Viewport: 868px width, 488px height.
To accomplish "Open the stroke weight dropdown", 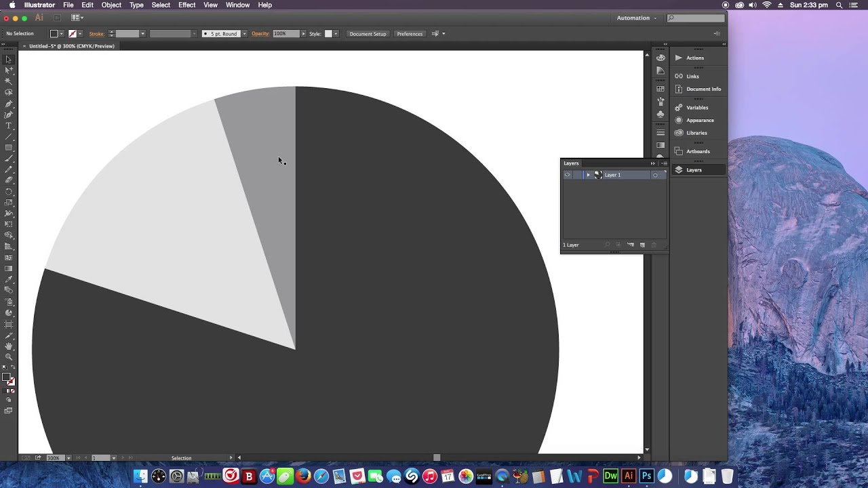I will (x=142, y=34).
